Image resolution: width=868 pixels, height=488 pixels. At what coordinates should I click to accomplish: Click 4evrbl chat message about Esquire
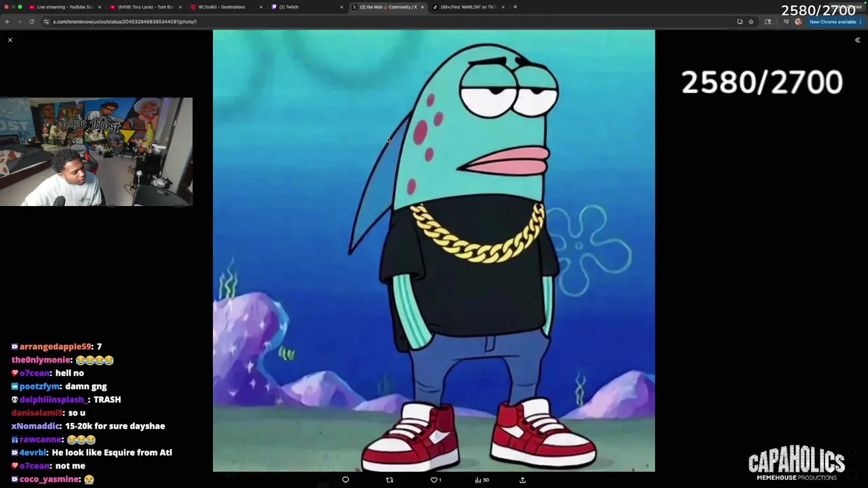(92, 452)
